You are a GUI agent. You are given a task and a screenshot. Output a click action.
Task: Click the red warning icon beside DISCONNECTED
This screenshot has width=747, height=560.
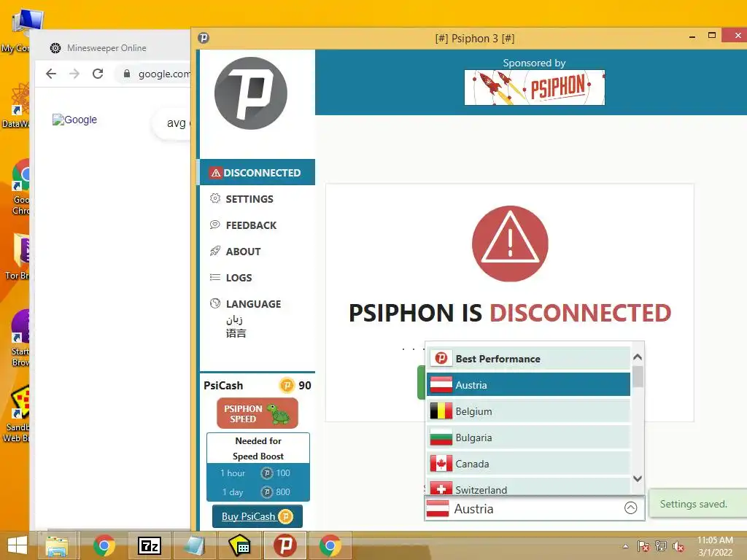pyautogui.click(x=216, y=173)
